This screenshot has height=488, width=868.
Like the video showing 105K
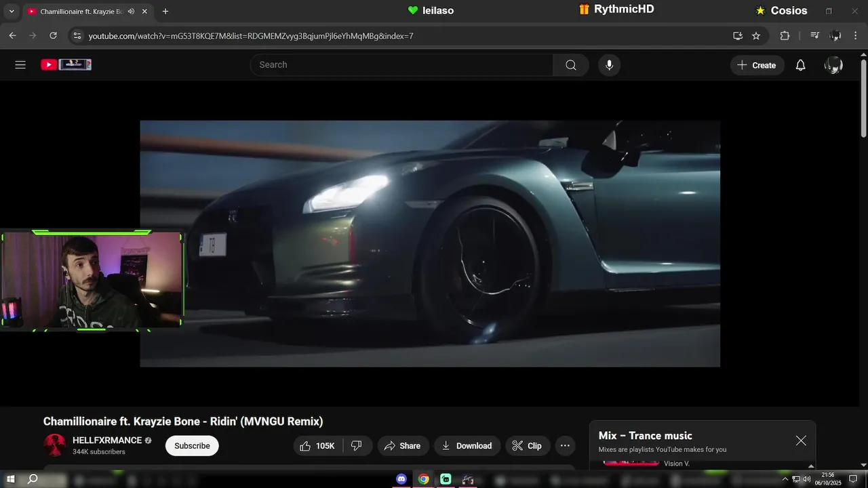click(319, 445)
